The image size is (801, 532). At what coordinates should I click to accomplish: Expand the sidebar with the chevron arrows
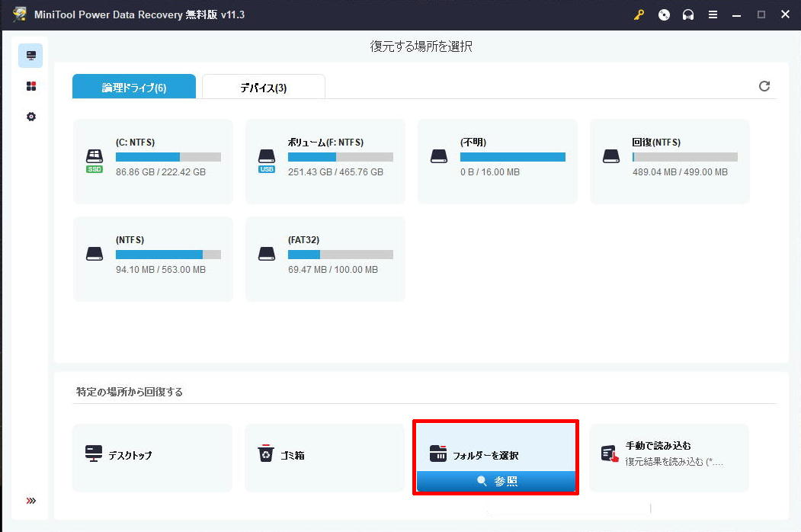31,500
